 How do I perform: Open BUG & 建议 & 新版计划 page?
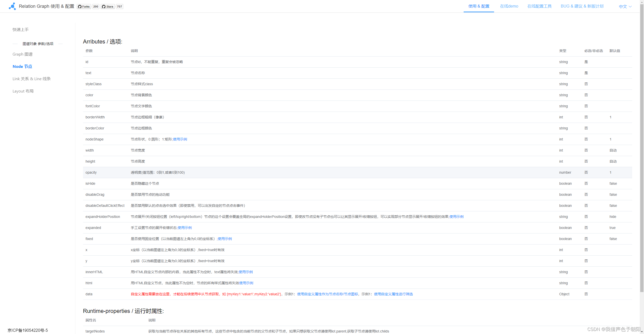[x=582, y=6]
